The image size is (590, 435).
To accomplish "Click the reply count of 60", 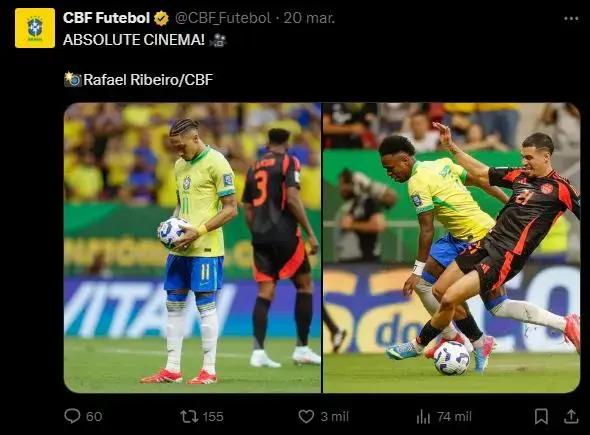I will coord(94,417).
